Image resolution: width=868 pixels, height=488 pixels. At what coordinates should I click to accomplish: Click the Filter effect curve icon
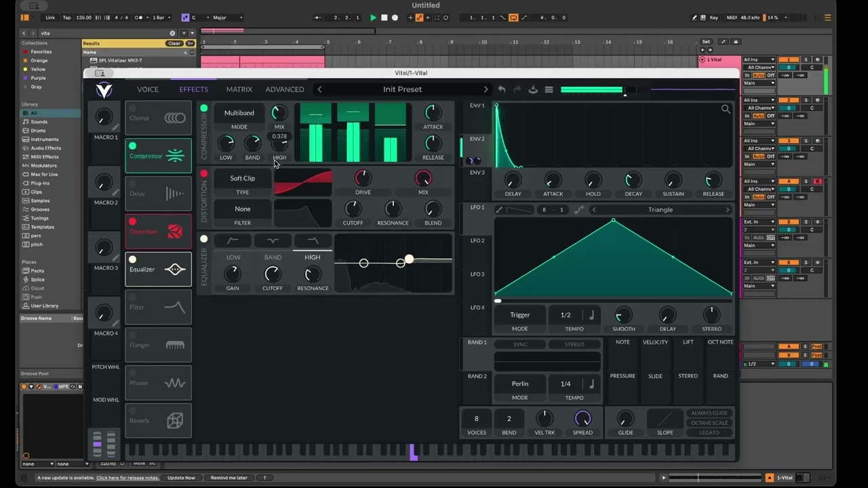(175, 307)
